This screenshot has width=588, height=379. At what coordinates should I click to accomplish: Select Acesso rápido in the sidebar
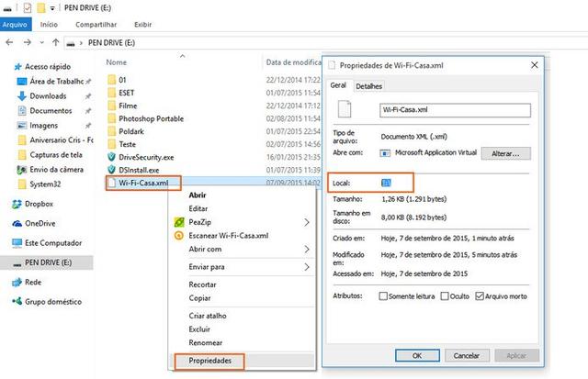(x=48, y=67)
